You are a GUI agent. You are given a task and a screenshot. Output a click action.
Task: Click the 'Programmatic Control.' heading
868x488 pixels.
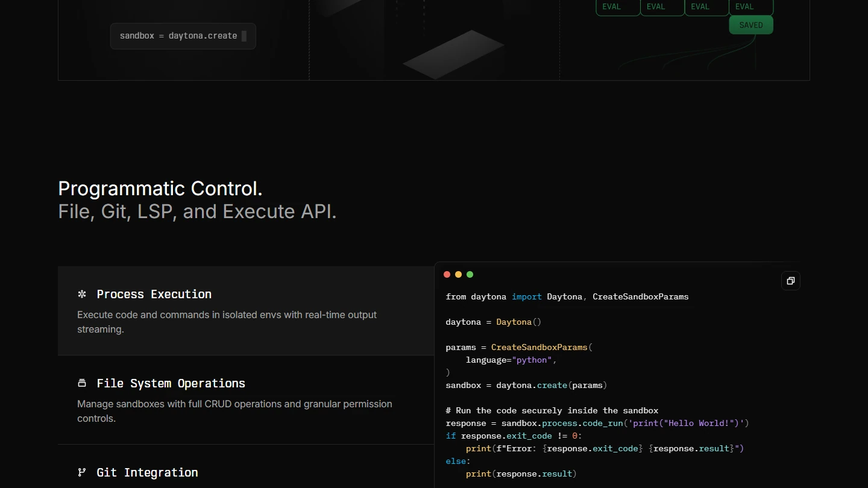tap(160, 189)
